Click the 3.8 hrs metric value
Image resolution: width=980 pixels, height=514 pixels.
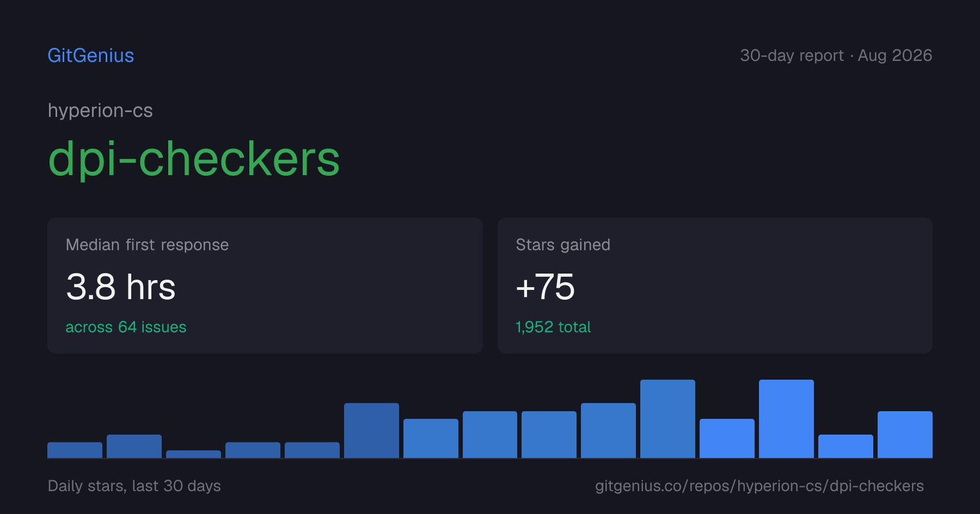pyautogui.click(x=120, y=287)
